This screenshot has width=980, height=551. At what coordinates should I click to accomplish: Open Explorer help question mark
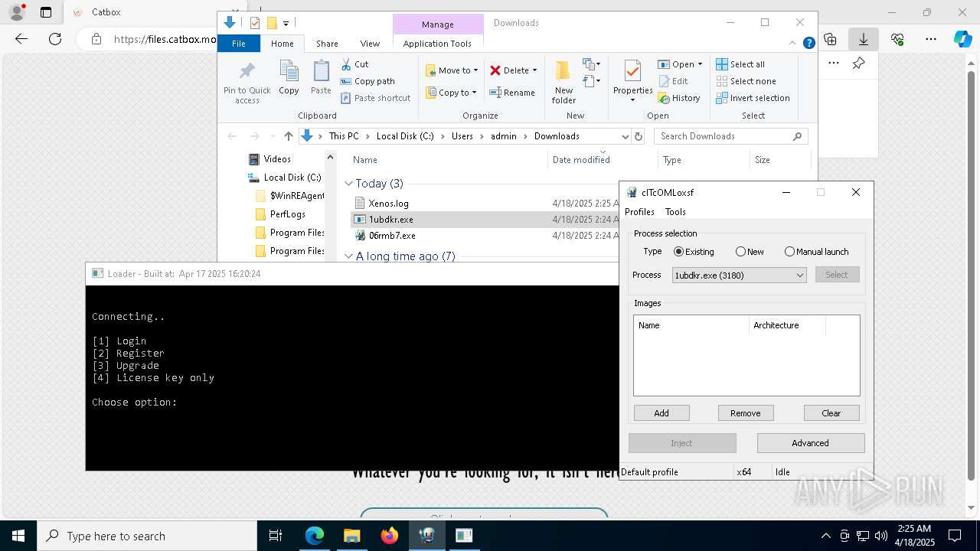(x=808, y=44)
